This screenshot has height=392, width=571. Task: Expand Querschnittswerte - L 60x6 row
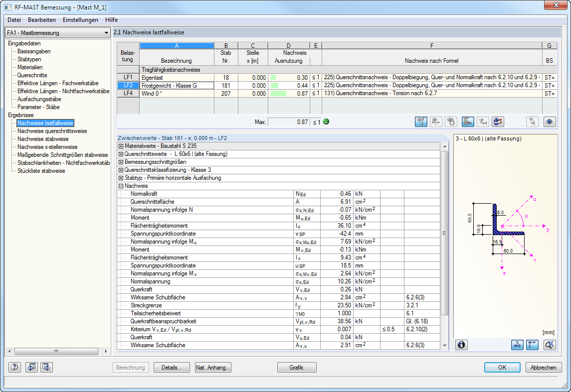tap(121, 154)
